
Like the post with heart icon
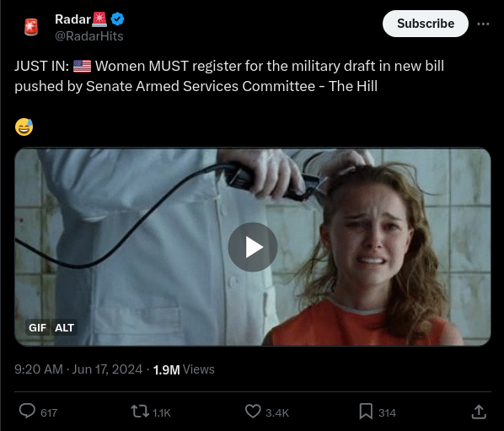tap(253, 412)
